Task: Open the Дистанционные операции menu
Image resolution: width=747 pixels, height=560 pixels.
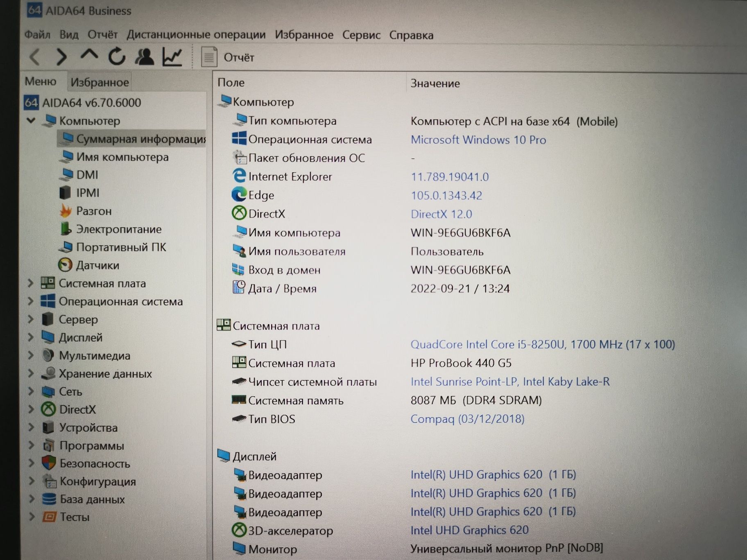Action: pyautogui.click(x=196, y=34)
